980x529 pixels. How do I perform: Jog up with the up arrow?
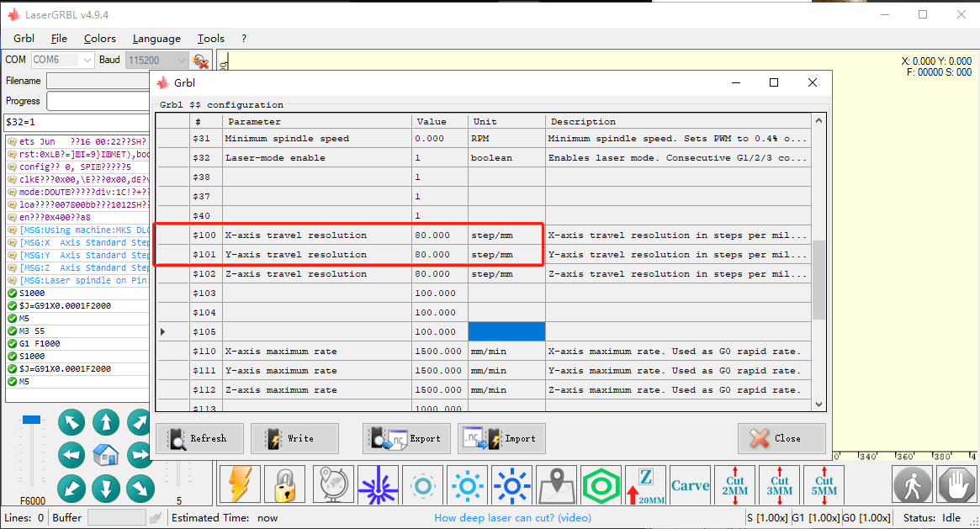pos(106,421)
